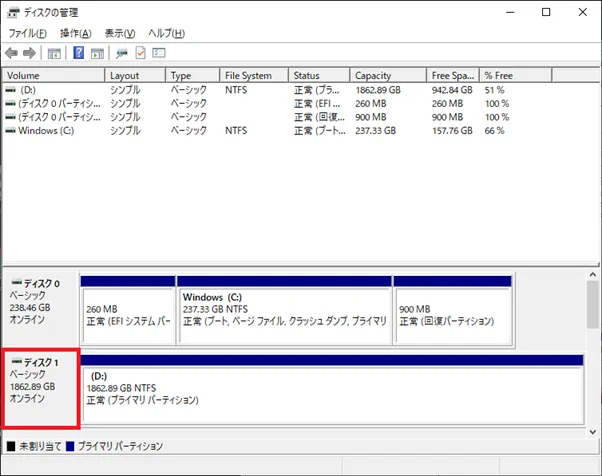The width and height of the screenshot is (602, 476).
Task: Click the checkmark properties toolbar icon
Action: [x=141, y=53]
